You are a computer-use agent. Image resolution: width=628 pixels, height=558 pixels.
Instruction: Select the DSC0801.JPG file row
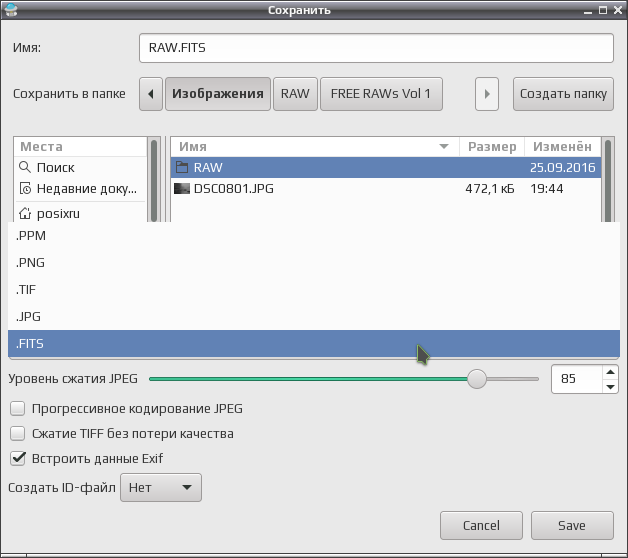(386, 188)
